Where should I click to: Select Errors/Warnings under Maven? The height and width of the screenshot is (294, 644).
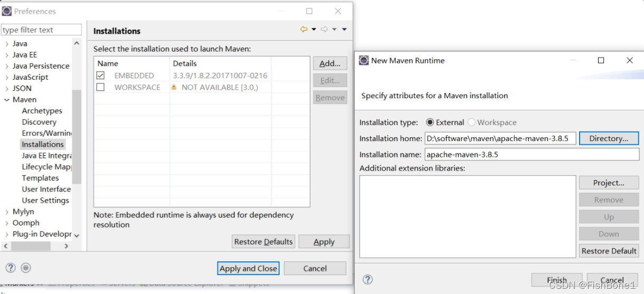pyautogui.click(x=46, y=133)
